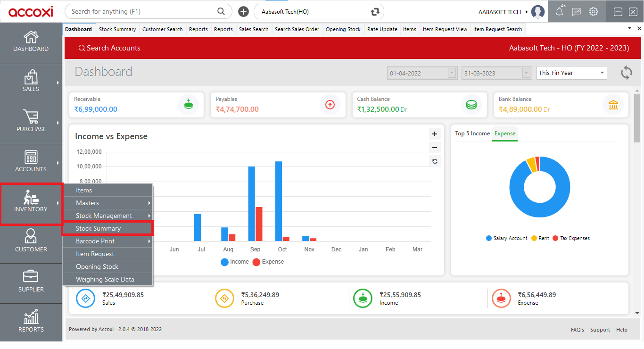Viewport: 644px width, 349px height.
Task: Expand the Barcode Print submenu
Action: click(x=107, y=241)
